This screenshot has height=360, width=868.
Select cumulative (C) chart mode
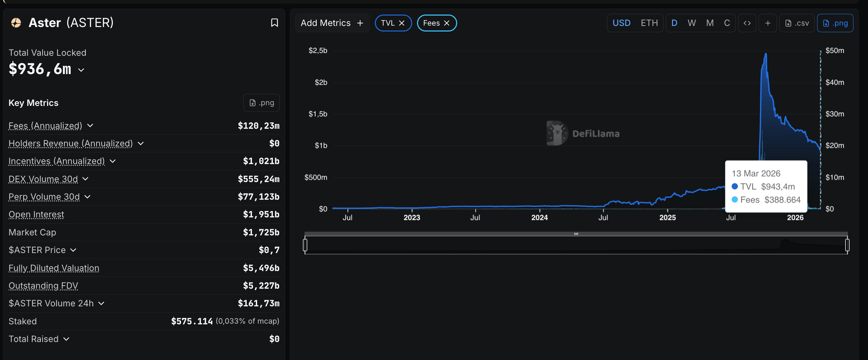(727, 23)
